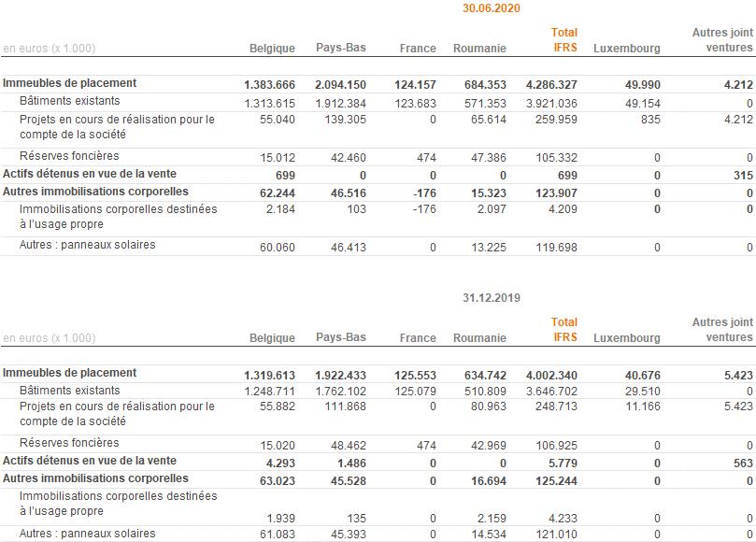Screen dimensions: 756x542
Task: Click Autres : panneaux solaires label, 30.06.2020 table
Action: [87, 245]
